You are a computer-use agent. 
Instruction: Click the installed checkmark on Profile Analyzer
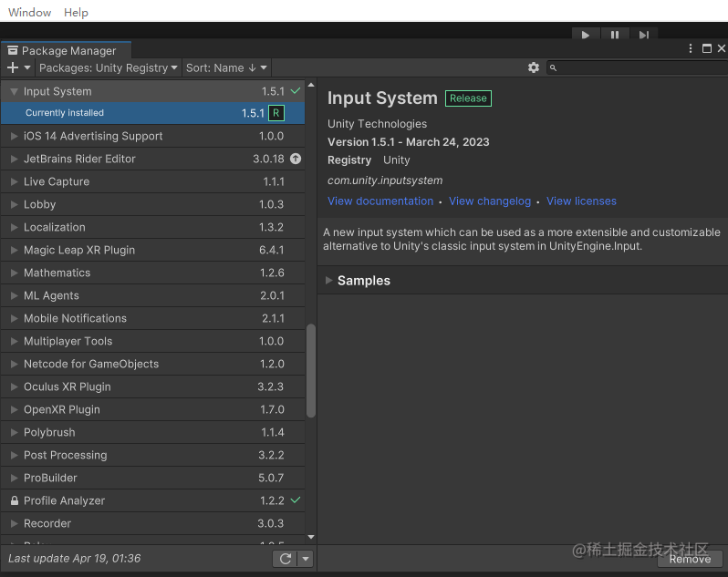[x=296, y=500]
